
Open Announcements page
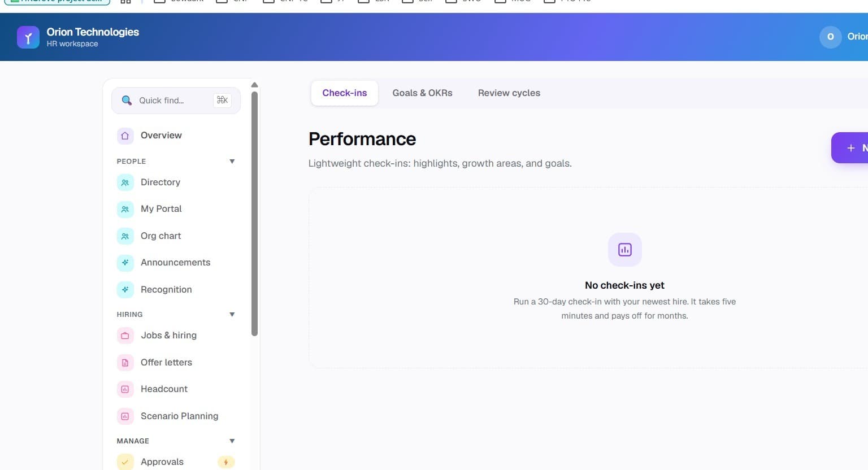[176, 263]
